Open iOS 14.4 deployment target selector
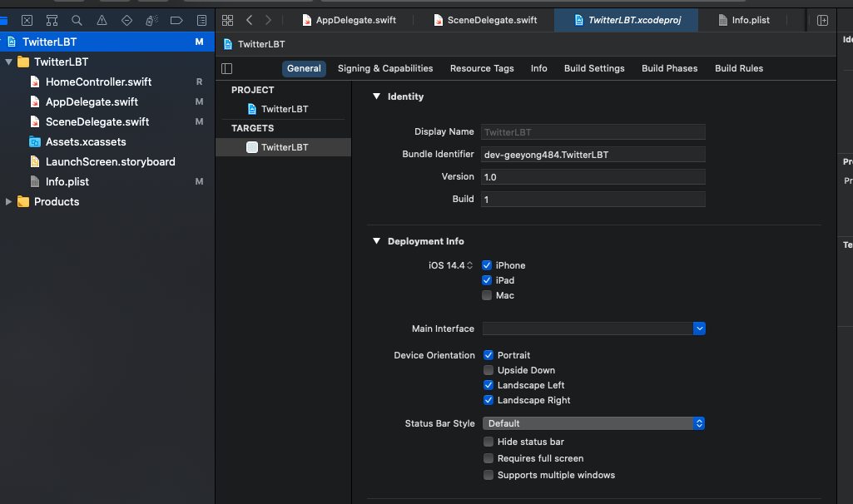 click(x=450, y=265)
